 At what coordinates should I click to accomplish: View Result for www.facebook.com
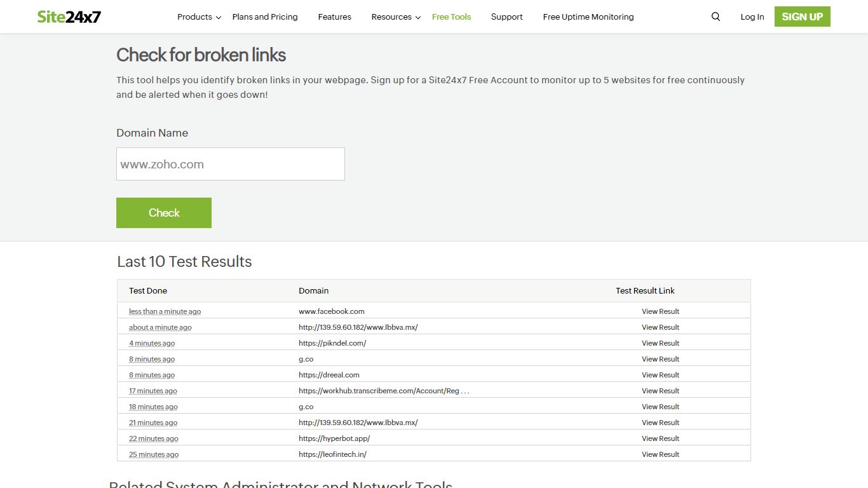click(660, 311)
